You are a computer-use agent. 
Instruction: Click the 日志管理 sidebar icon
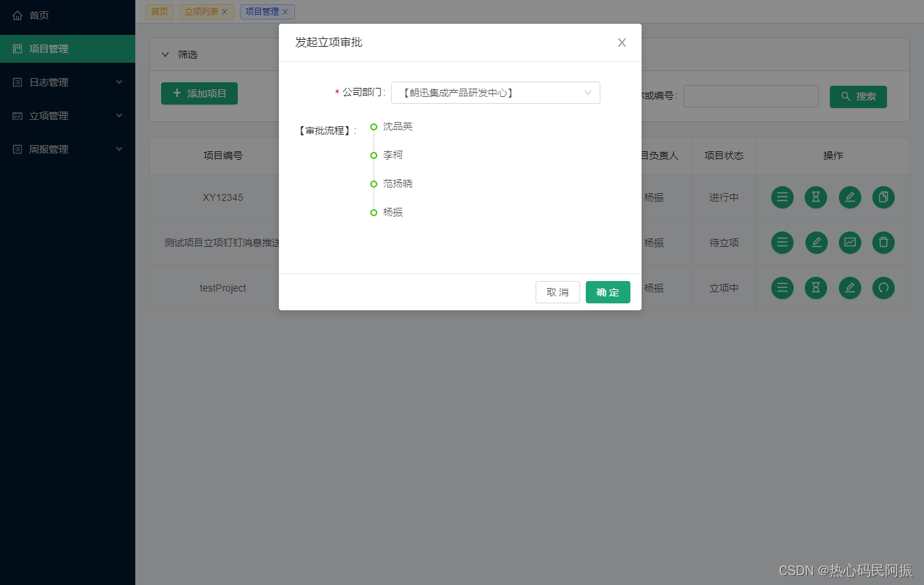point(17,82)
